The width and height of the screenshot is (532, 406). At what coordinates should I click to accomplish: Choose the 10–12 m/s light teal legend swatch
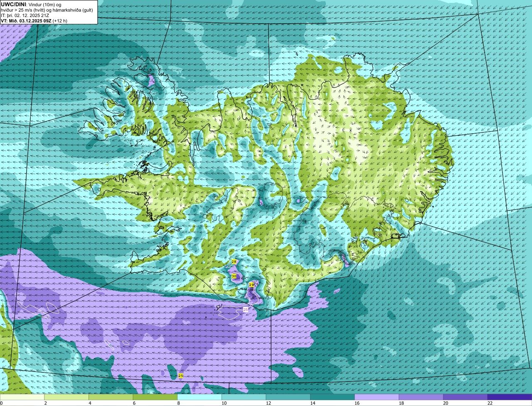[244, 397]
